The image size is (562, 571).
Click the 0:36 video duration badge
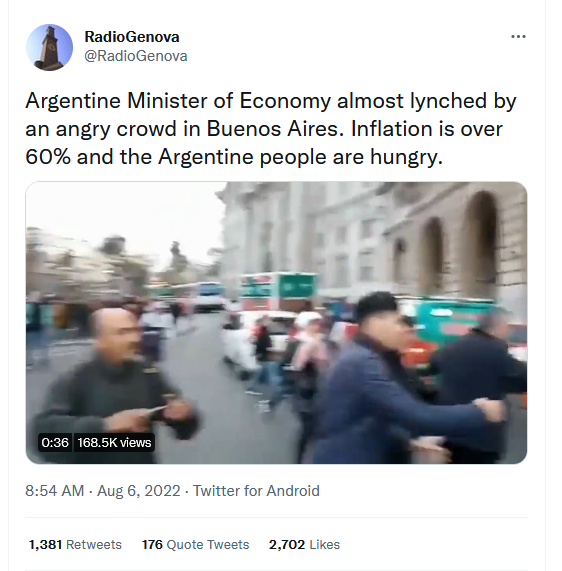tap(55, 442)
